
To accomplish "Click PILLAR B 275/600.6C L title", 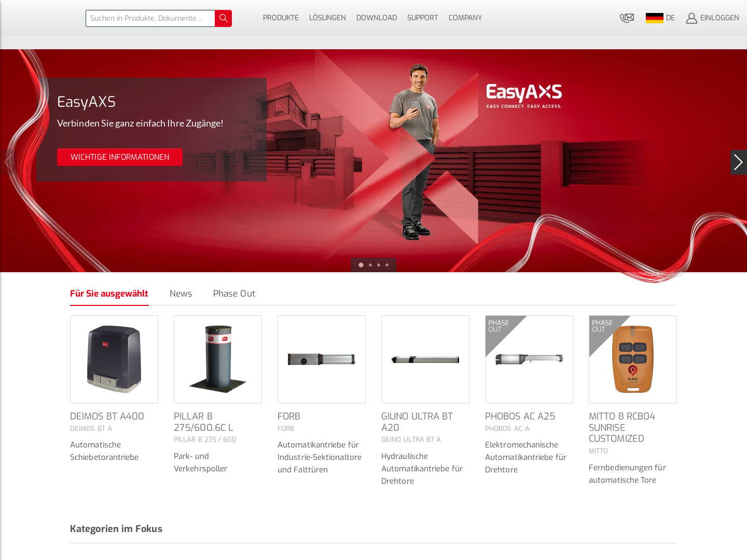I will coord(203,422).
